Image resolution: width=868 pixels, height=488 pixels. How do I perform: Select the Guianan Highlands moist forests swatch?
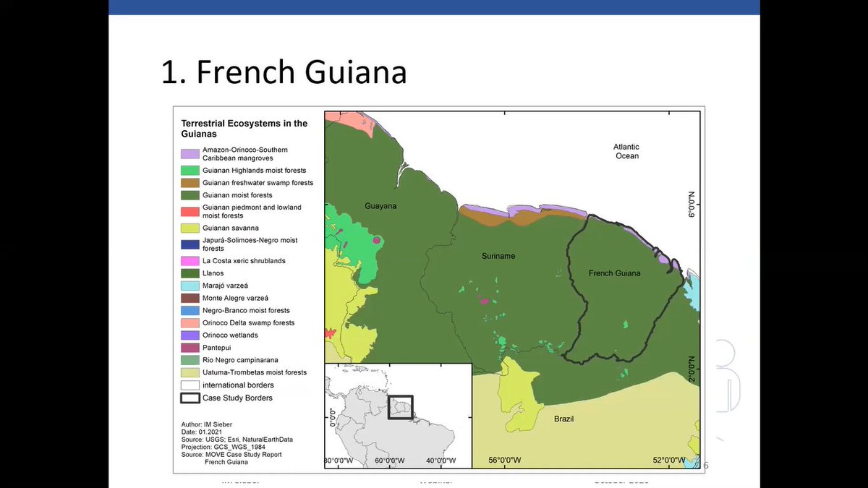click(x=190, y=171)
